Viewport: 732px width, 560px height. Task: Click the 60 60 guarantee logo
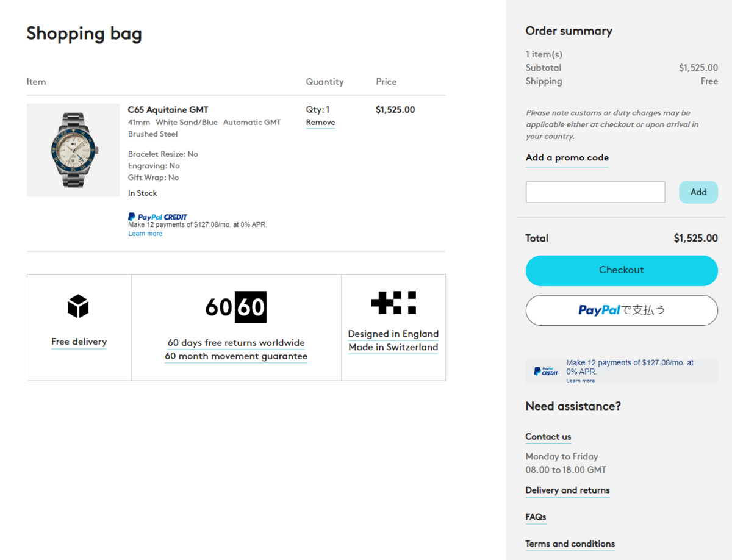tap(236, 307)
